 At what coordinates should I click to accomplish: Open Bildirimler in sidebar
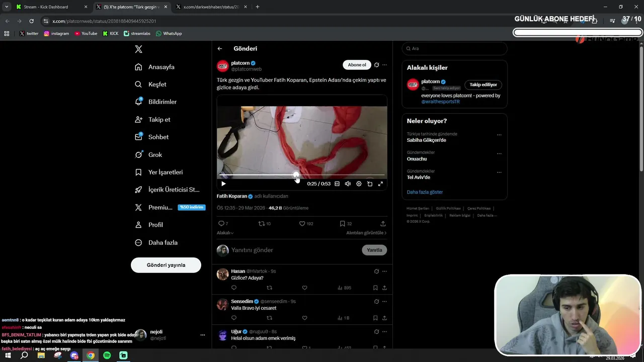(156, 102)
